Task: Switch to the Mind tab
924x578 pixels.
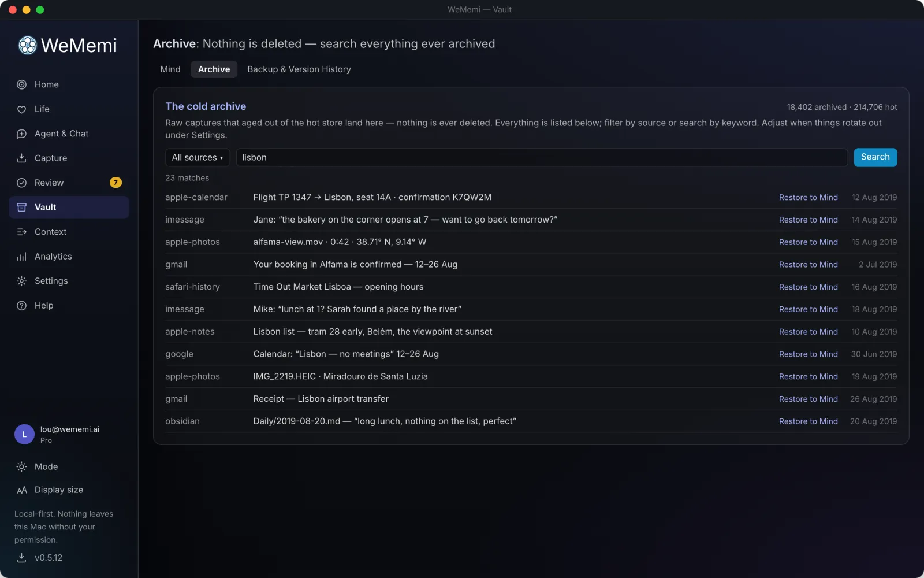Action: click(170, 69)
